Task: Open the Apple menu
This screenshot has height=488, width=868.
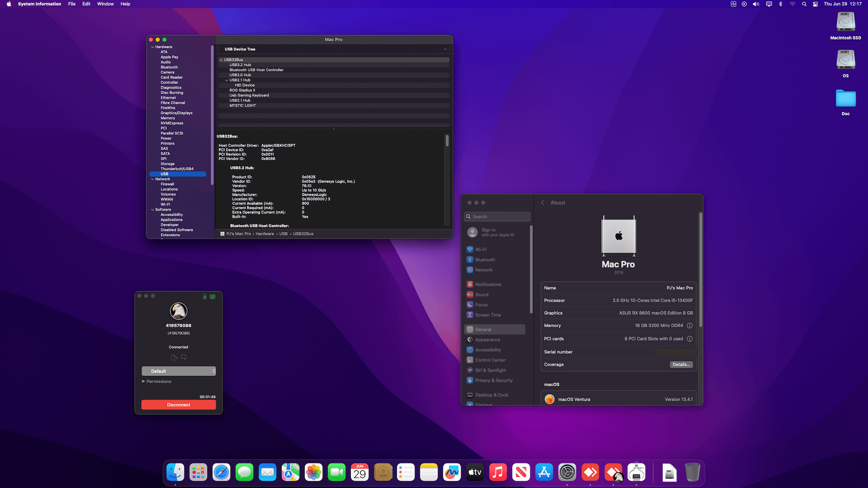Action: pyautogui.click(x=9, y=4)
